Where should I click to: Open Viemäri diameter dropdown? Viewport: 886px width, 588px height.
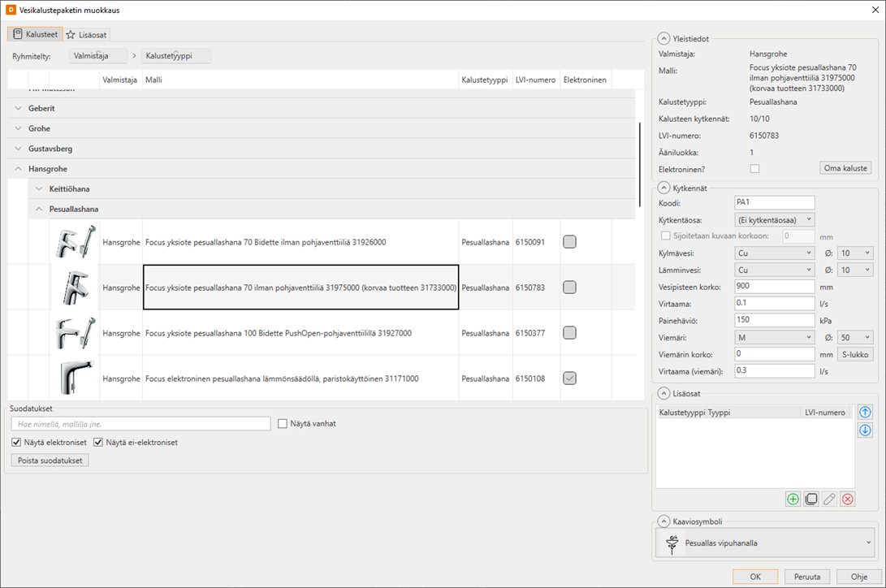pos(855,337)
